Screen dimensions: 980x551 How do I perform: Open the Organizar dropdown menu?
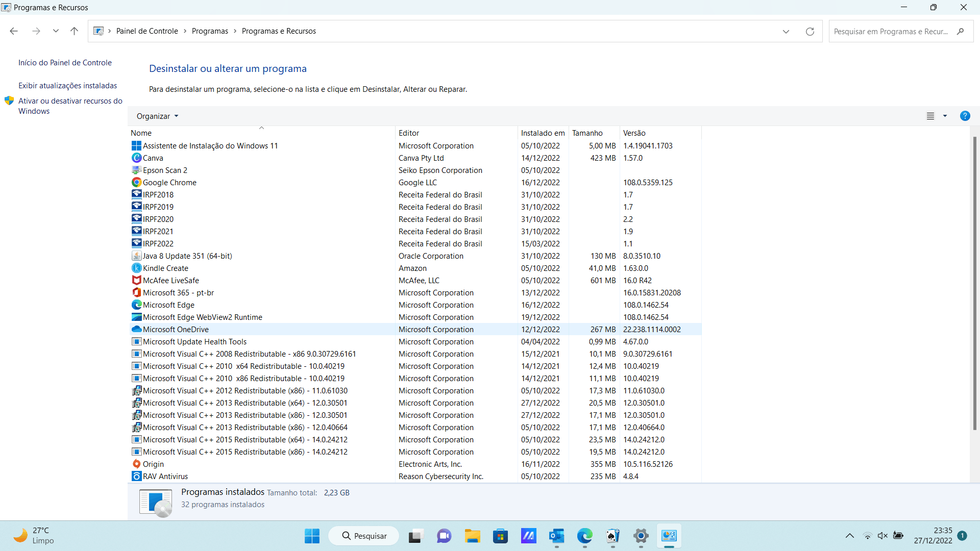point(157,116)
